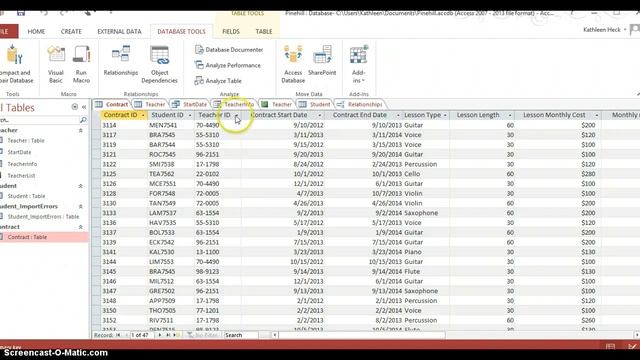
Task: Select TeacherInfo in navigation pane
Action: pos(22,164)
